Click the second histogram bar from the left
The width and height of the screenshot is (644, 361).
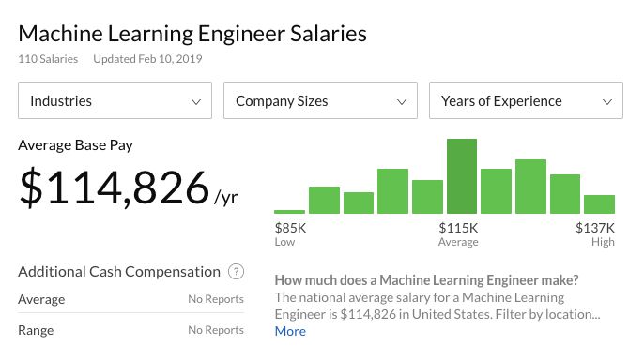(x=324, y=201)
